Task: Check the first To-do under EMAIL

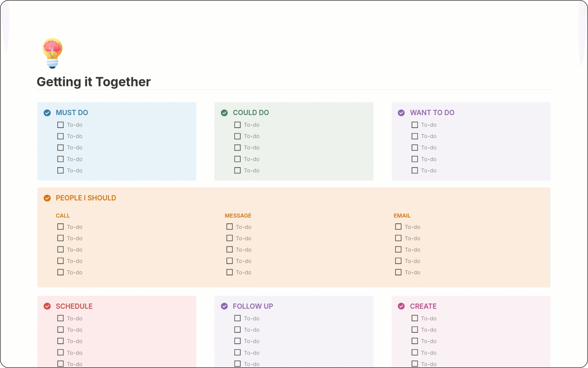Action: 398,227
